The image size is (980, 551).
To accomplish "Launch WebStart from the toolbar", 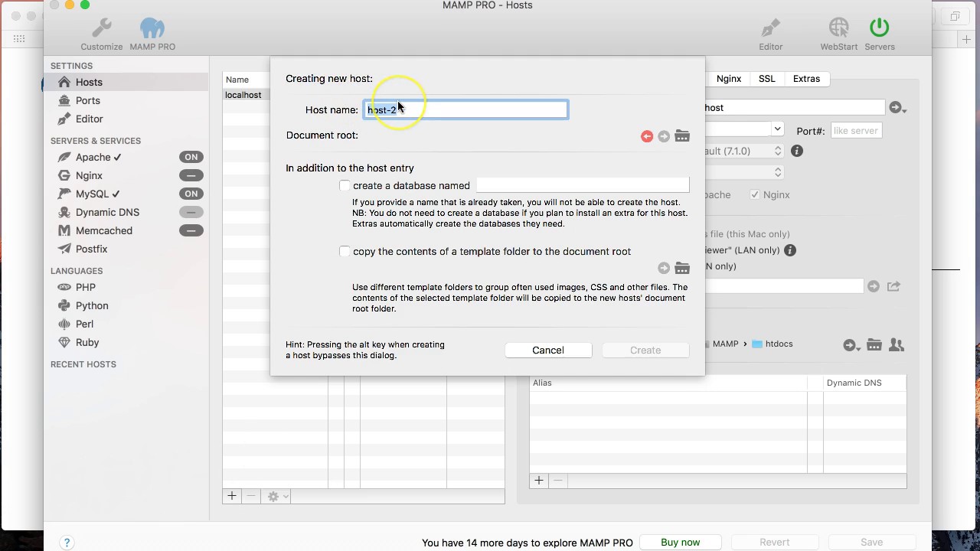I will [839, 35].
